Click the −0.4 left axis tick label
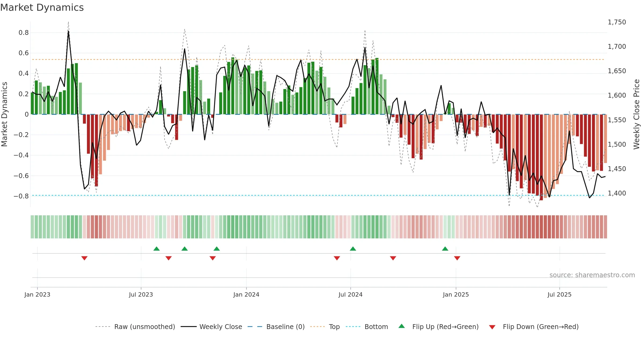The image size is (644, 362). coord(21,155)
